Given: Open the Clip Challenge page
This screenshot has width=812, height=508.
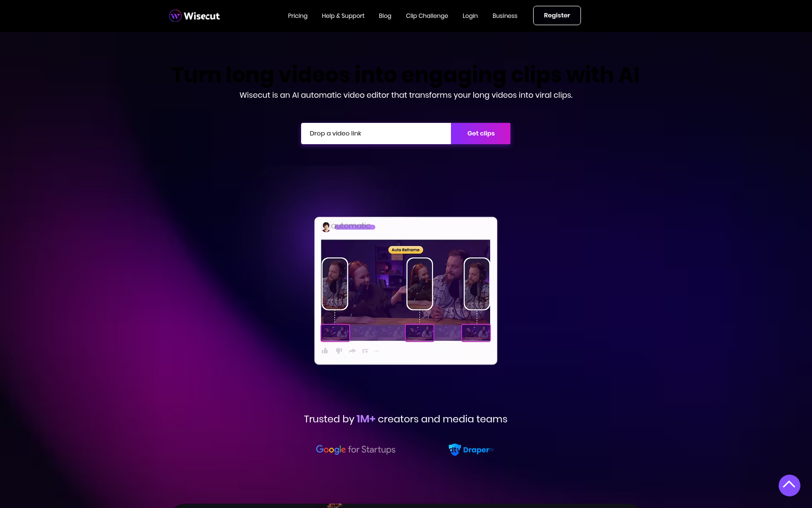Looking at the screenshot, I should coord(427,16).
